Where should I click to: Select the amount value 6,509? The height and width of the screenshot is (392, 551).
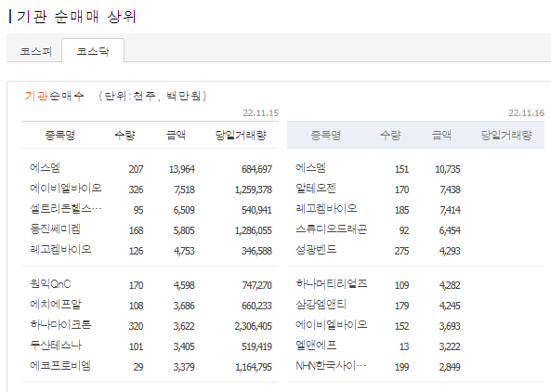click(x=184, y=210)
